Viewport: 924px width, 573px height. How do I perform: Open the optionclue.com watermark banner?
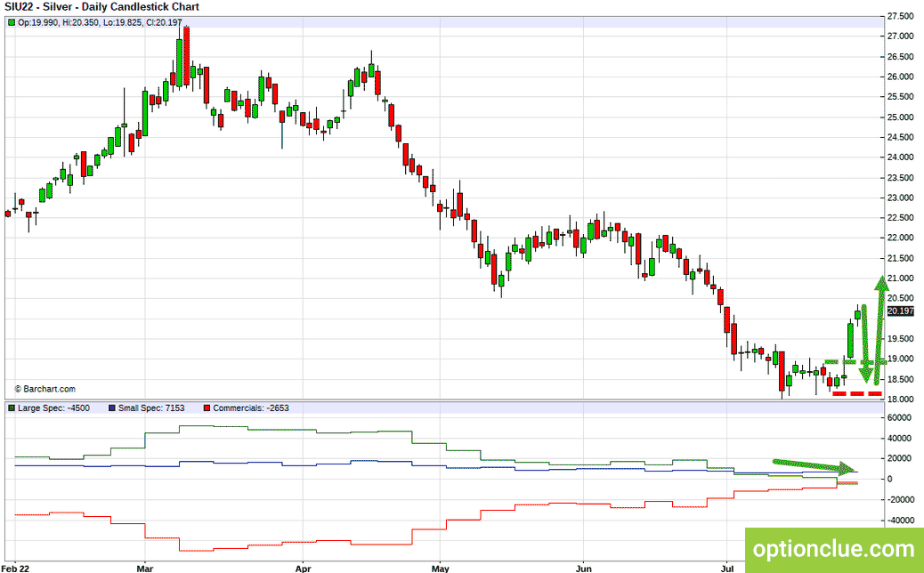tap(834, 550)
